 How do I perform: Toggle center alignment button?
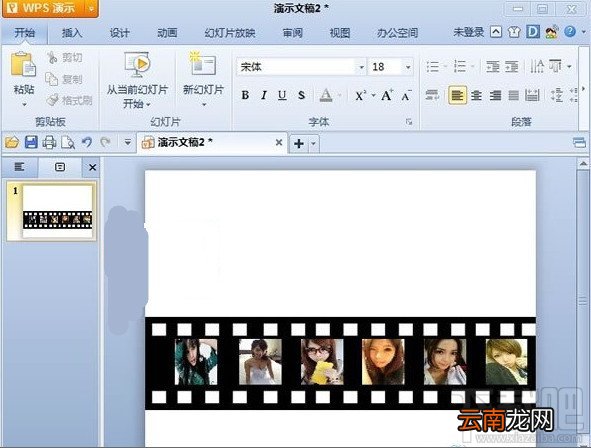click(477, 95)
